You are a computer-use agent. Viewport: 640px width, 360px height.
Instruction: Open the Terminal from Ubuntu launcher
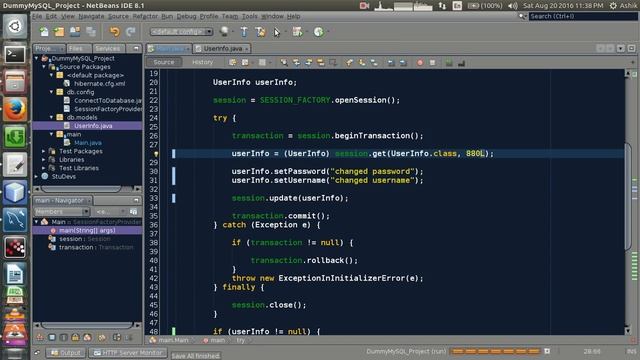pyautogui.click(x=15, y=54)
